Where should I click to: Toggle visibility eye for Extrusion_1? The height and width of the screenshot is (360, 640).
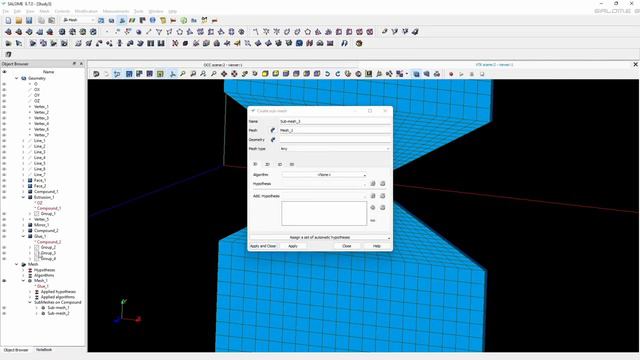[x=4, y=197]
